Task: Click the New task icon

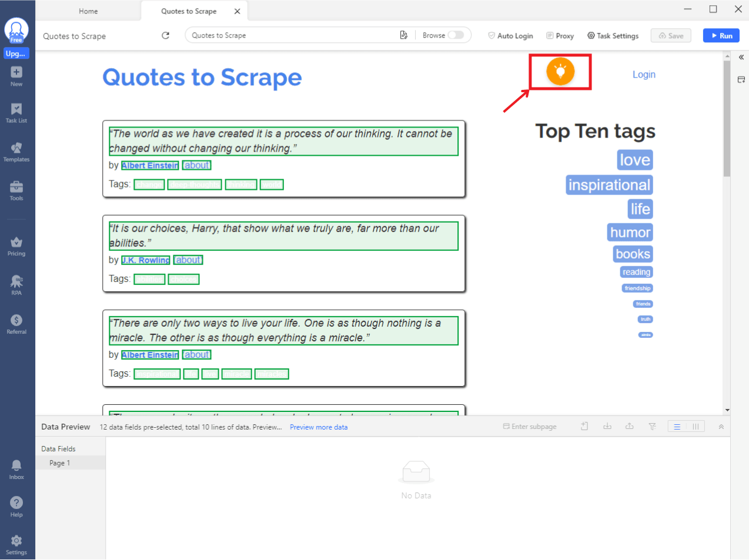Action: click(16, 75)
